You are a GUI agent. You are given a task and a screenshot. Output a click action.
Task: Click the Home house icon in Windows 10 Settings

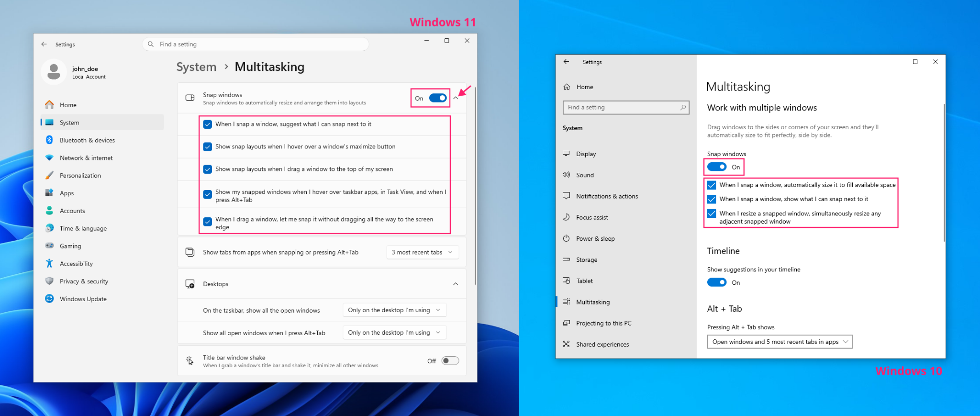pyautogui.click(x=567, y=87)
